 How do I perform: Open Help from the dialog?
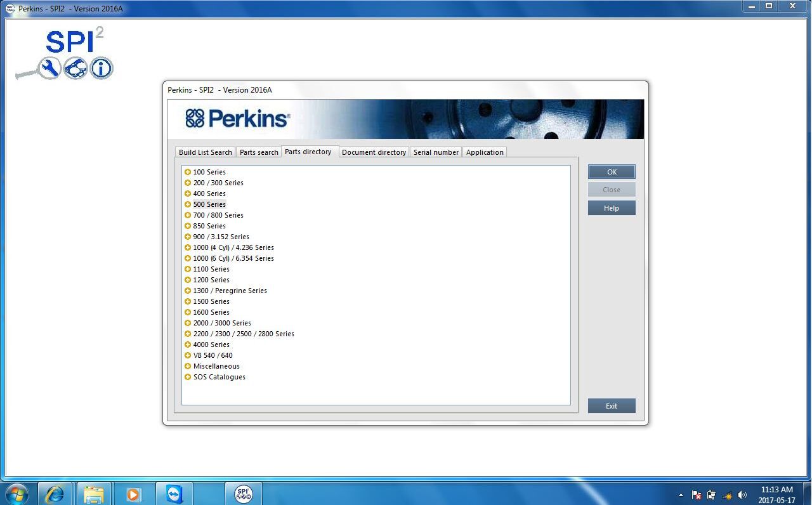click(x=612, y=208)
